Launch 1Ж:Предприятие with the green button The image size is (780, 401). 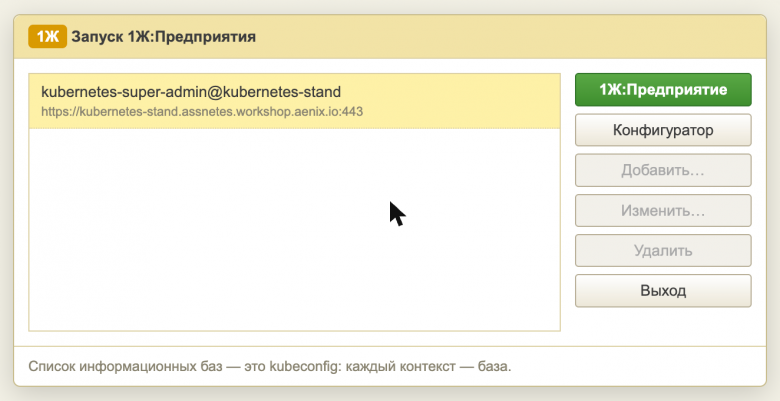(x=663, y=90)
